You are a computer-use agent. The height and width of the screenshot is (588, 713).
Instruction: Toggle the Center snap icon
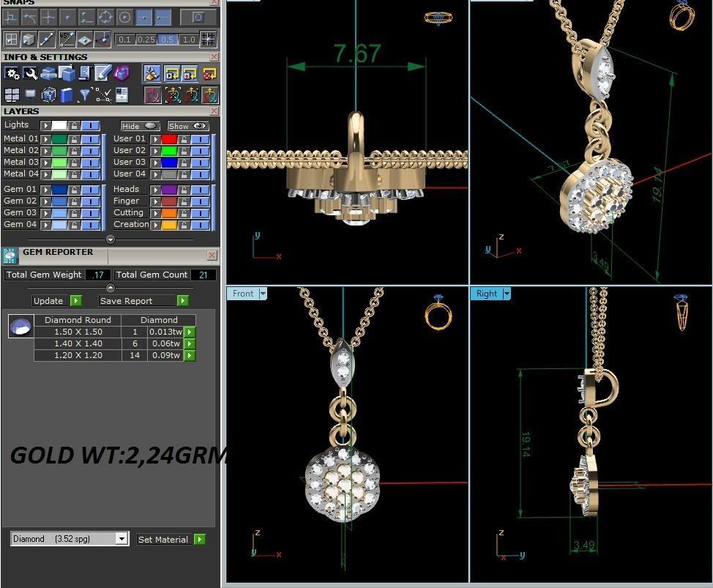click(x=124, y=18)
